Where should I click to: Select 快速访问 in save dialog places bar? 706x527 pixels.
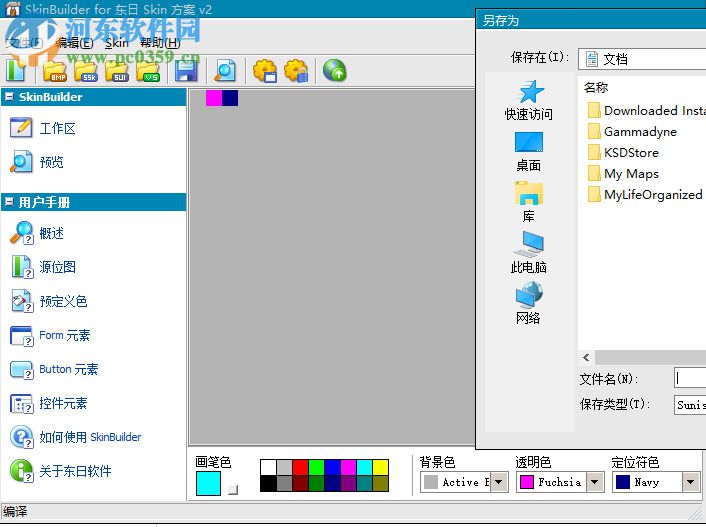(529, 101)
